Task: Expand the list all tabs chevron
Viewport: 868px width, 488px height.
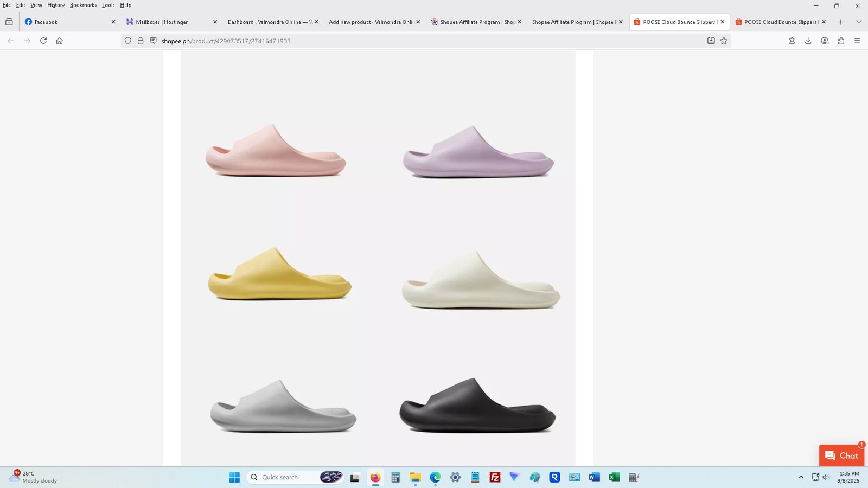Action: tap(858, 22)
